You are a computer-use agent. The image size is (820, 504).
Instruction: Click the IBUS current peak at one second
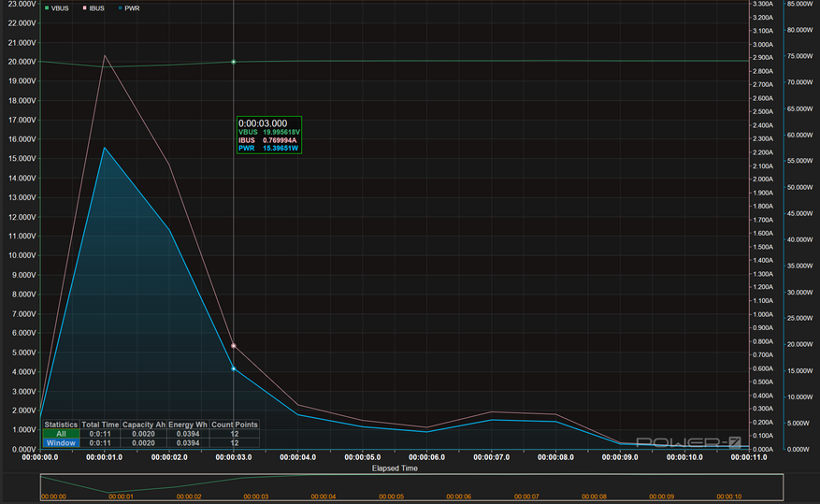(x=105, y=55)
